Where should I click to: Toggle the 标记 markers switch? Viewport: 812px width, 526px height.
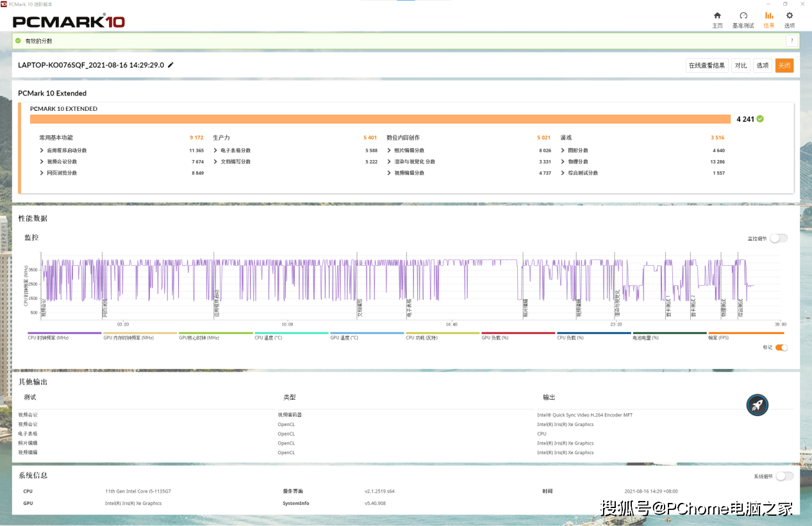[x=781, y=347]
